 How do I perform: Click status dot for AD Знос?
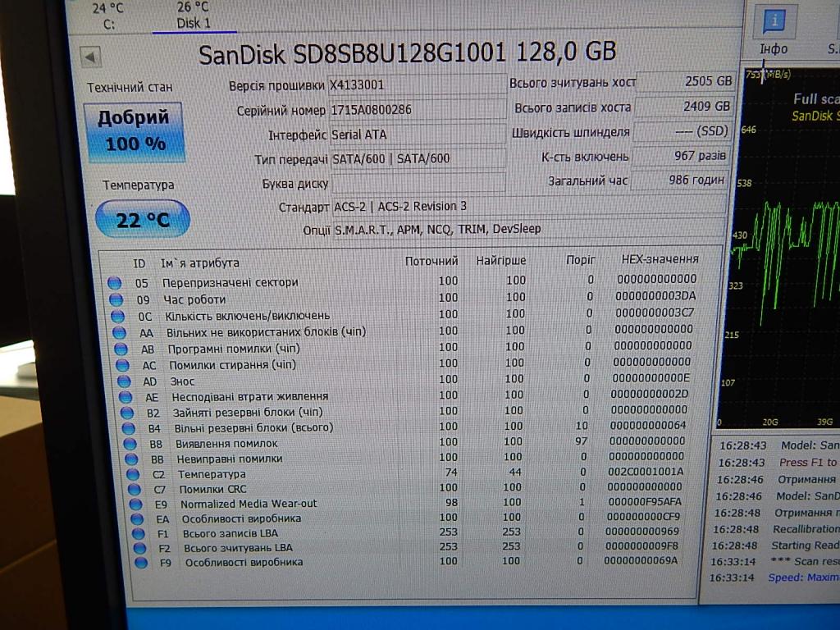[124, 381]
